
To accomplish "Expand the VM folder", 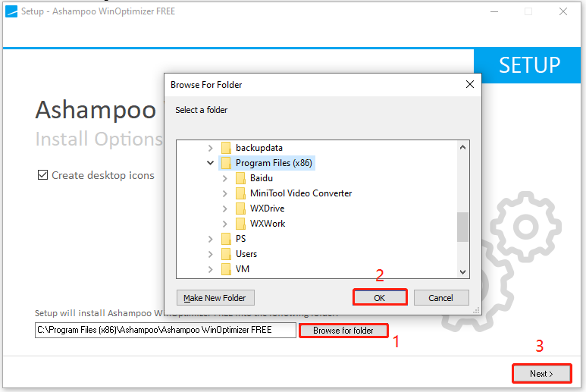I will (x=211, y=269).
